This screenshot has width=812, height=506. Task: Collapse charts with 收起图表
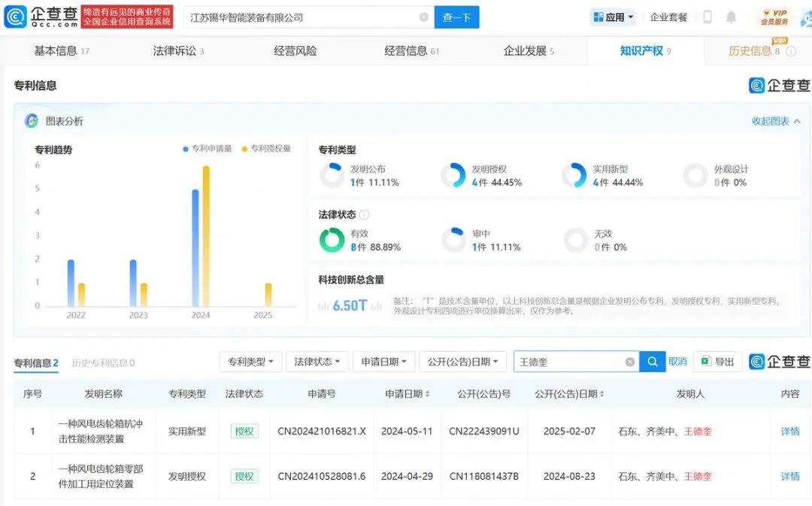776,121
